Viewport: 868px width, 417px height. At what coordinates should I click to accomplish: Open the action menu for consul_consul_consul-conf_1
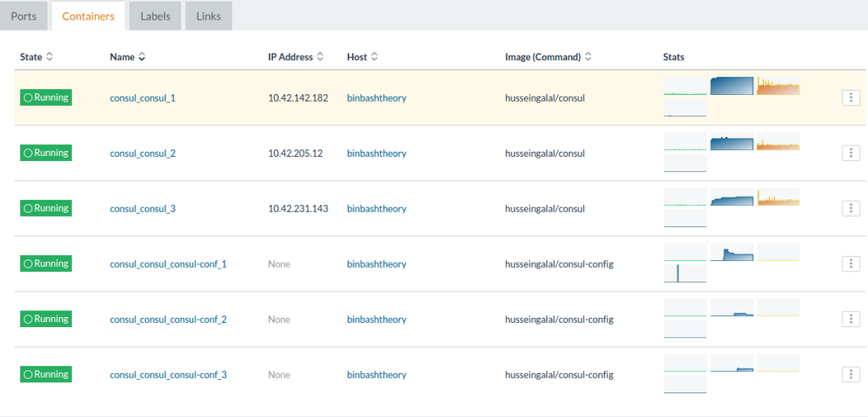(850, 264)
